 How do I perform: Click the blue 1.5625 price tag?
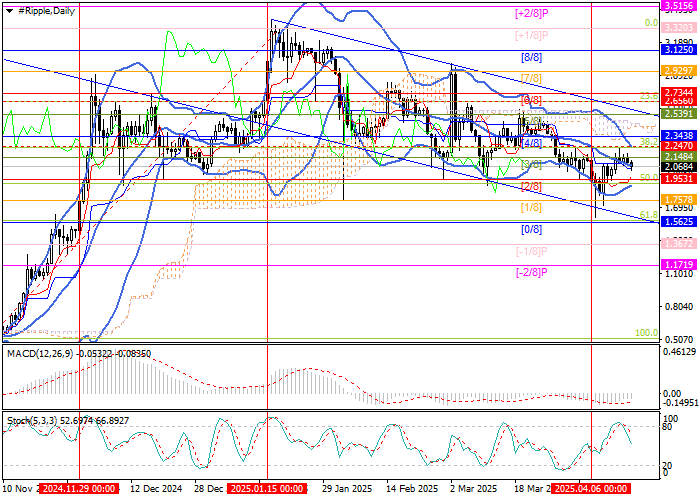[x=679, y=222]
